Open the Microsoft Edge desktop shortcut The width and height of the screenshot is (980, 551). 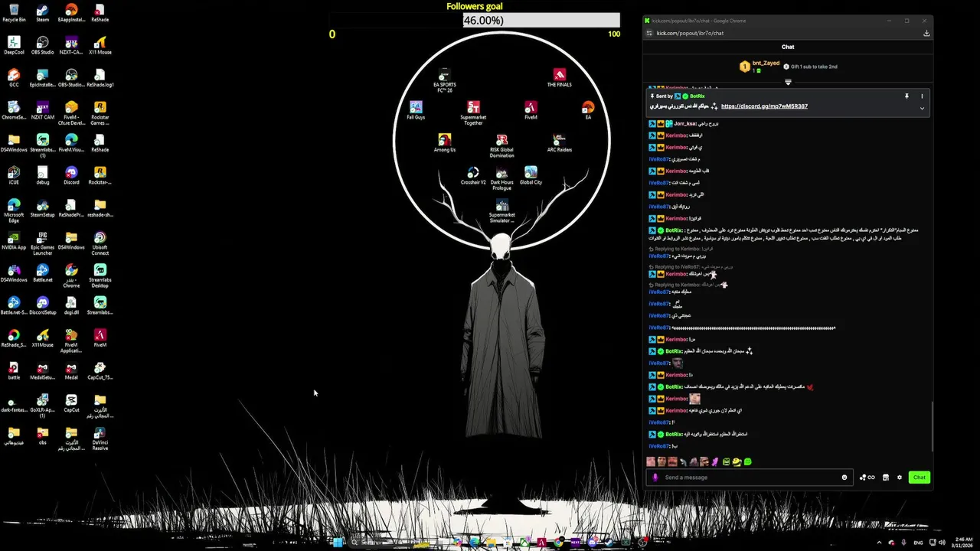click(14, 211)
